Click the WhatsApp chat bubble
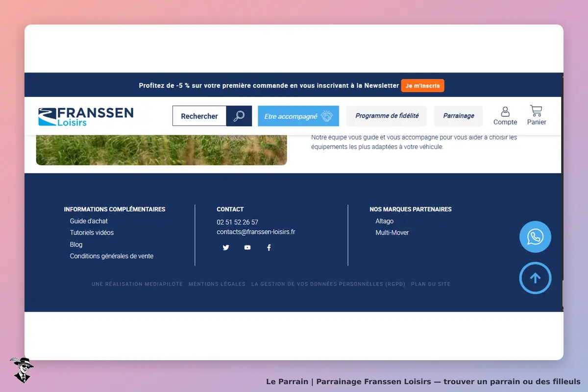This screenshot has height=392, width=588. click(535, 237)
